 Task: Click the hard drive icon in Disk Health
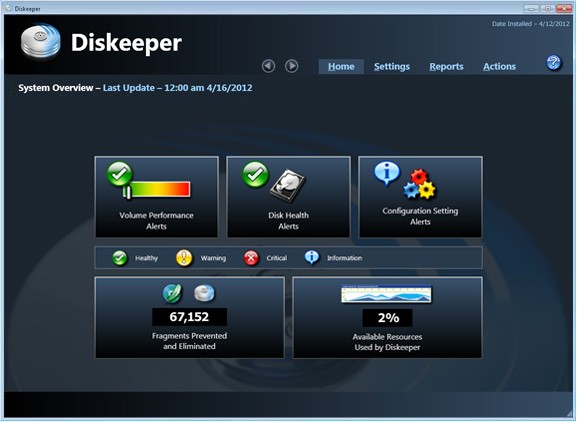coord(288,186)
